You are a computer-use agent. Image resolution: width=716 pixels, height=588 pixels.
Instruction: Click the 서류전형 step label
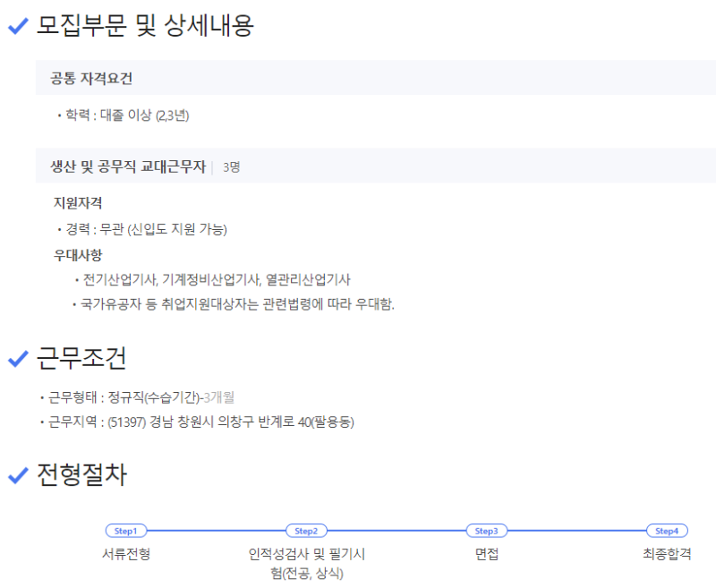[126, 554]
